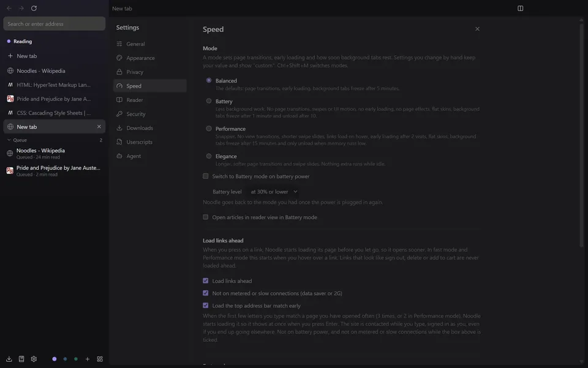Viewport: 588px width, 368px height.
Task: Switch to the blue workspace dot
Action: (x=66, y=359)
